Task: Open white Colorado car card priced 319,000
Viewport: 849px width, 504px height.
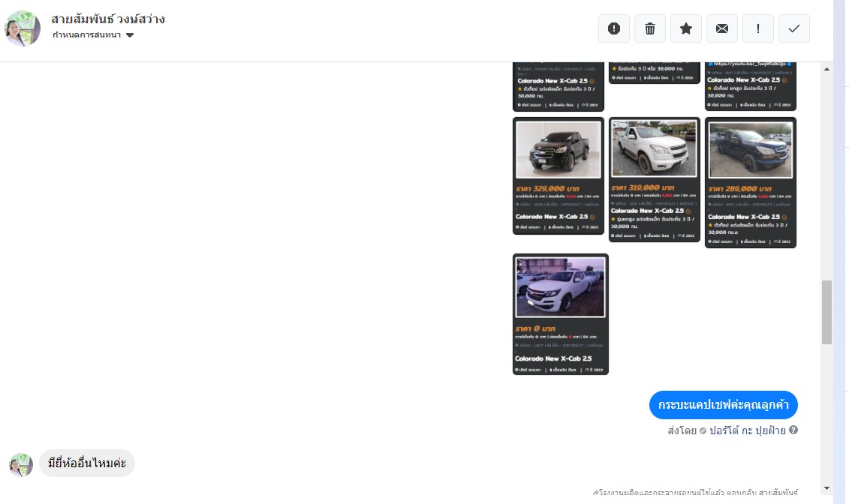Action: tap(654, 179)
